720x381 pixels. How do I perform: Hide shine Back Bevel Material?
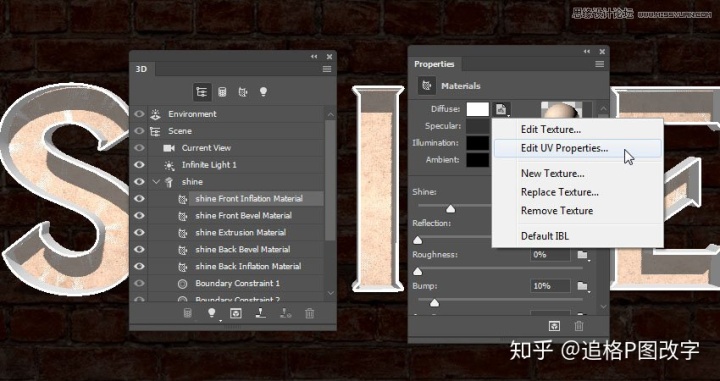coord(139,250)
